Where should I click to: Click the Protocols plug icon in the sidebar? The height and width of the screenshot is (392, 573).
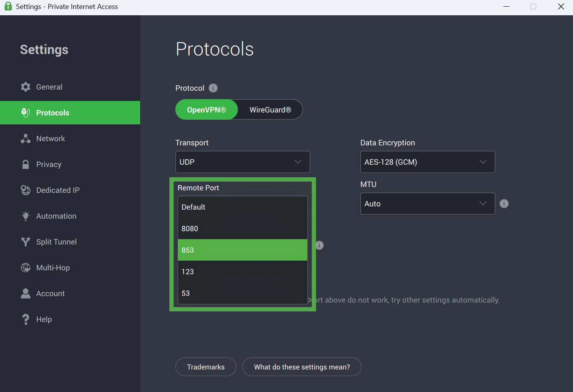(25, 113)
